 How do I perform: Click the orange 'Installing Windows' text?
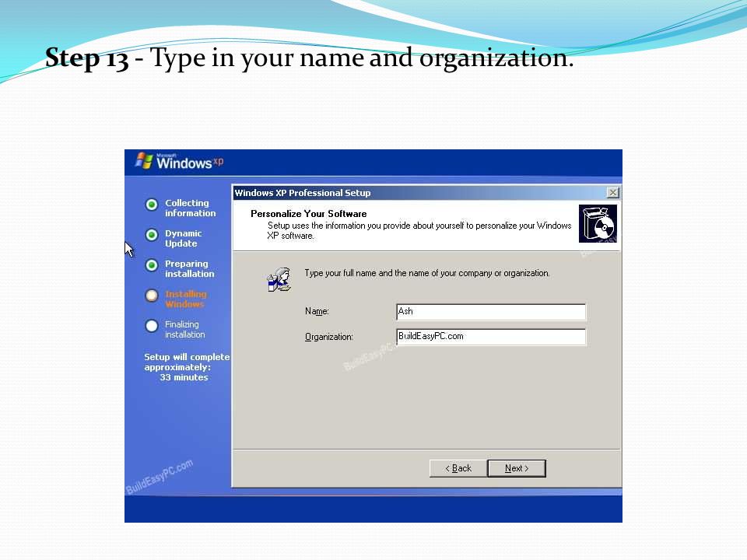point(186,299)
